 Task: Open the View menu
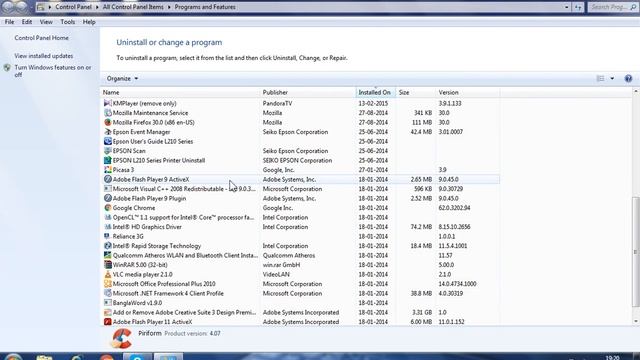pos(46,22)
